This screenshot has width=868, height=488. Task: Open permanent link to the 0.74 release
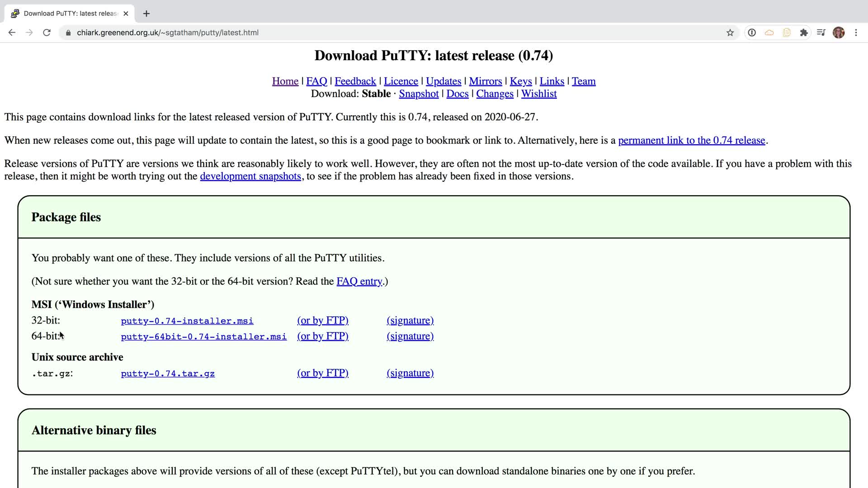(x=691, y=141)
